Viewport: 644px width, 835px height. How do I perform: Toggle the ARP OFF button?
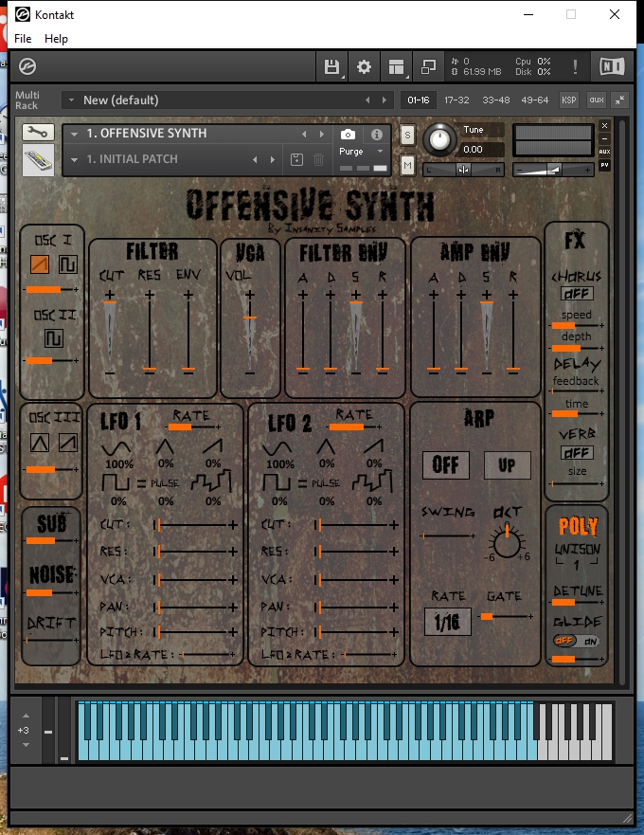(446, 465)
